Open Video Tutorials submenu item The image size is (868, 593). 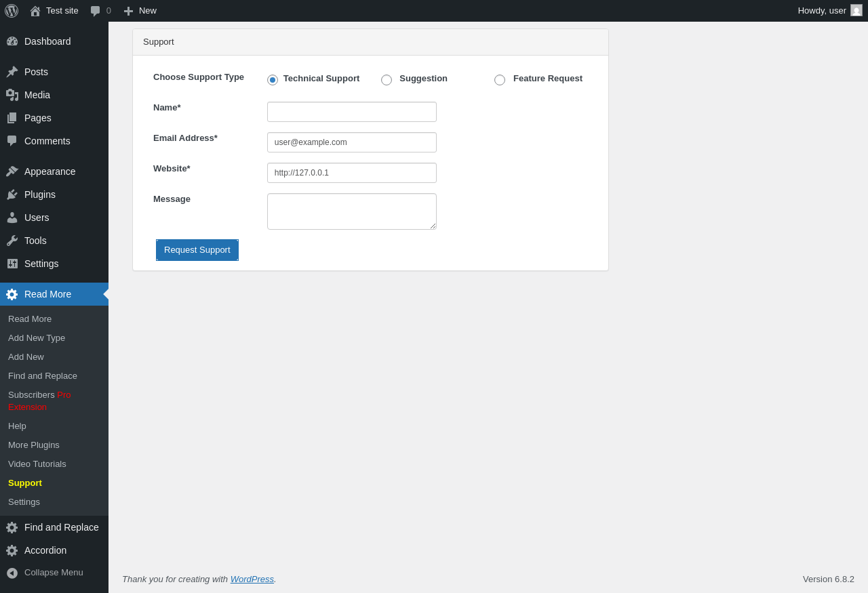tap(54, 464)
